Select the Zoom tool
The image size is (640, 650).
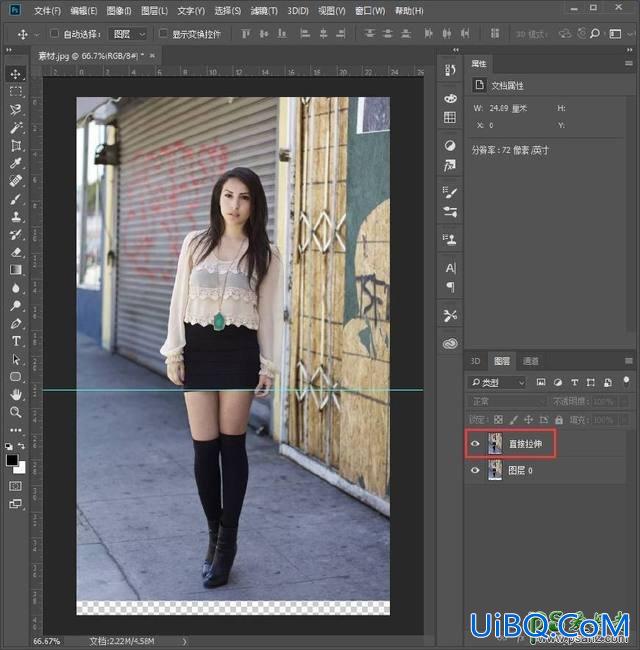pyautogui.click(x=16, y=412)
